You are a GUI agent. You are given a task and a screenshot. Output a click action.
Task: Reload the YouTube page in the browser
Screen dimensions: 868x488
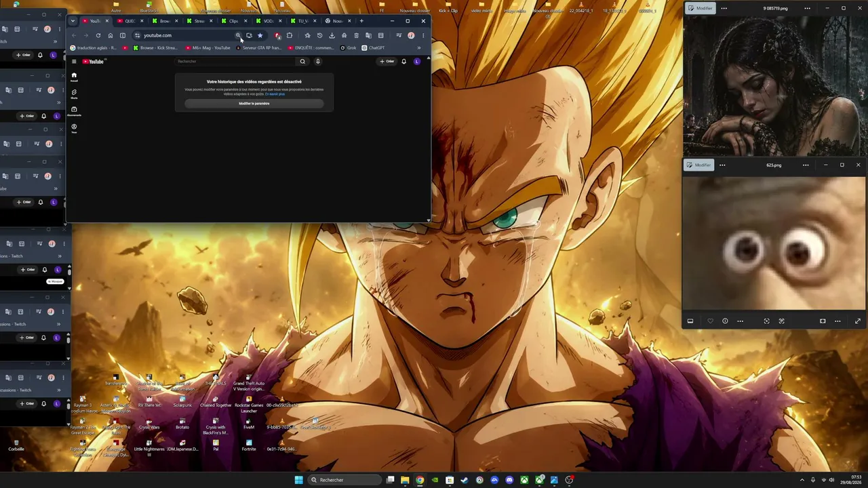98,35
